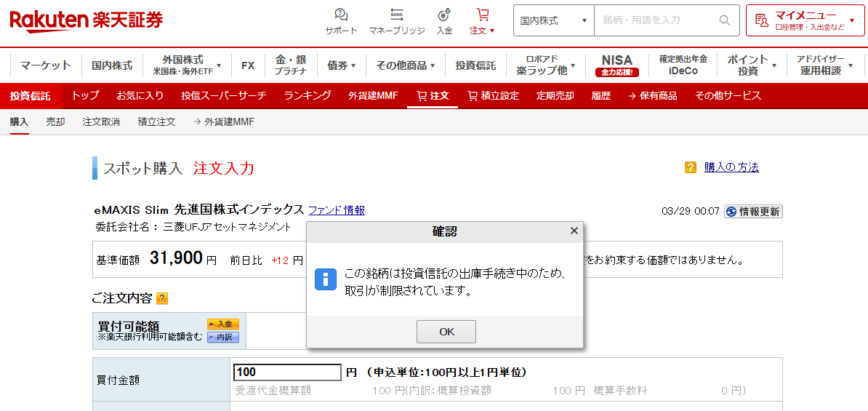
Task: Click the blue info icon in dialog
Action: 326,279
